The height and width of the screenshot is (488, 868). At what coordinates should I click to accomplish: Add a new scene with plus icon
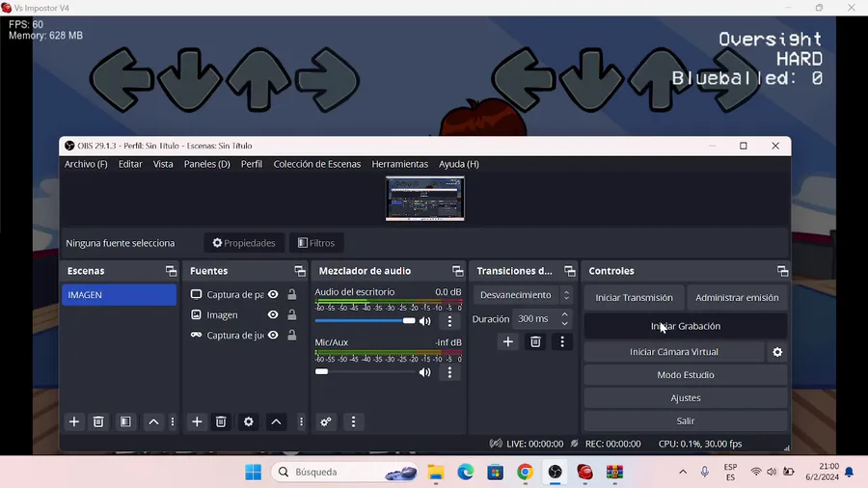[73, 421]
